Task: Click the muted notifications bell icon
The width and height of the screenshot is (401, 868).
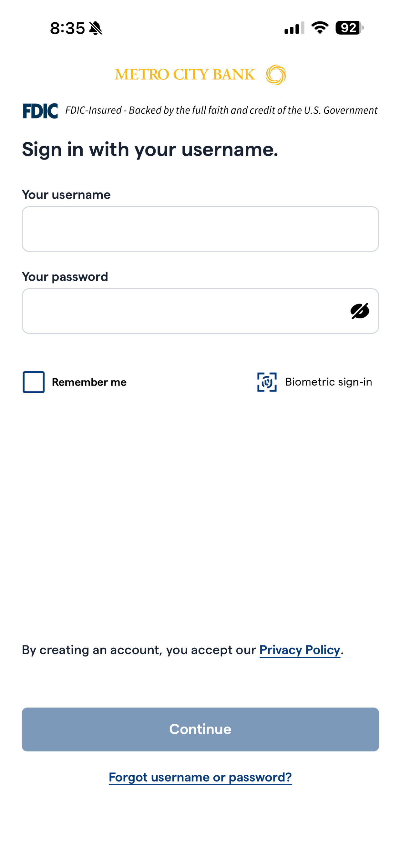Action: coord(96,28)
